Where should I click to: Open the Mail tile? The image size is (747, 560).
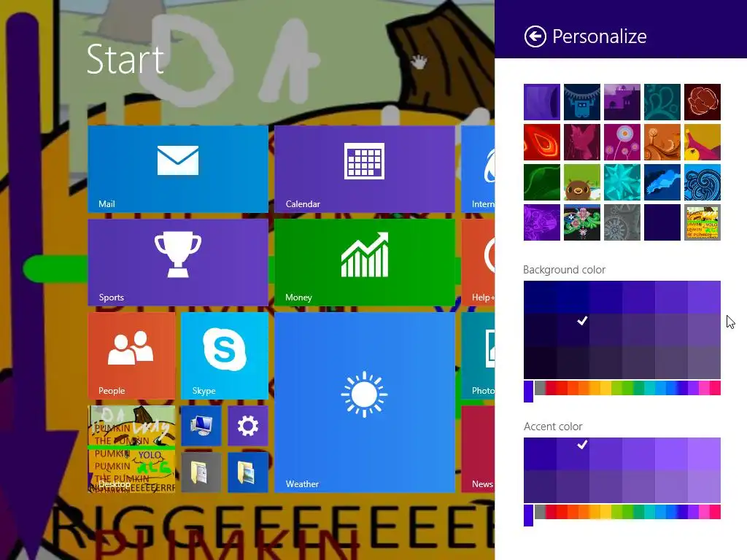178,169
